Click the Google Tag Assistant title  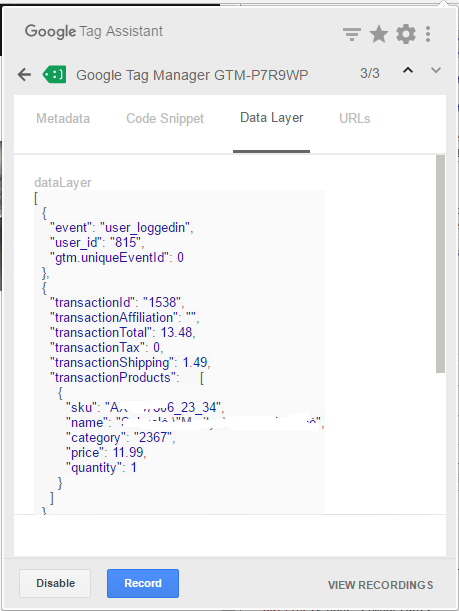click(x=94, y=31)
